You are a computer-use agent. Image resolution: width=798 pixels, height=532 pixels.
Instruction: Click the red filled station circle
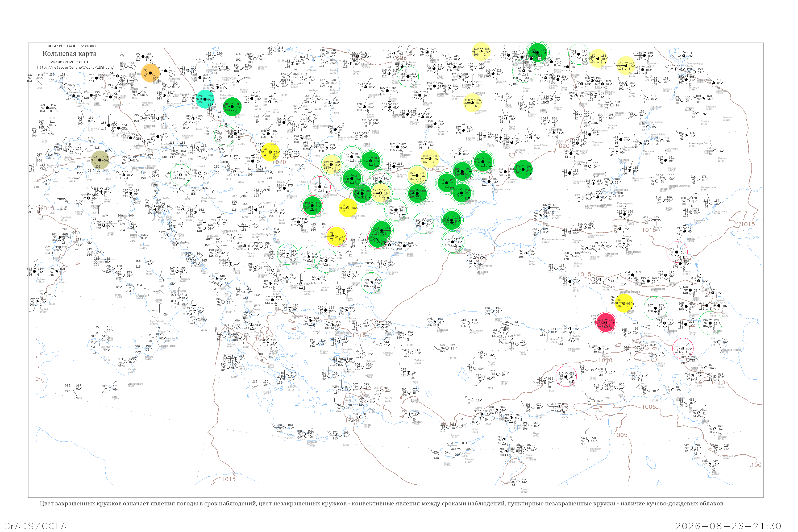coord(606,323)
